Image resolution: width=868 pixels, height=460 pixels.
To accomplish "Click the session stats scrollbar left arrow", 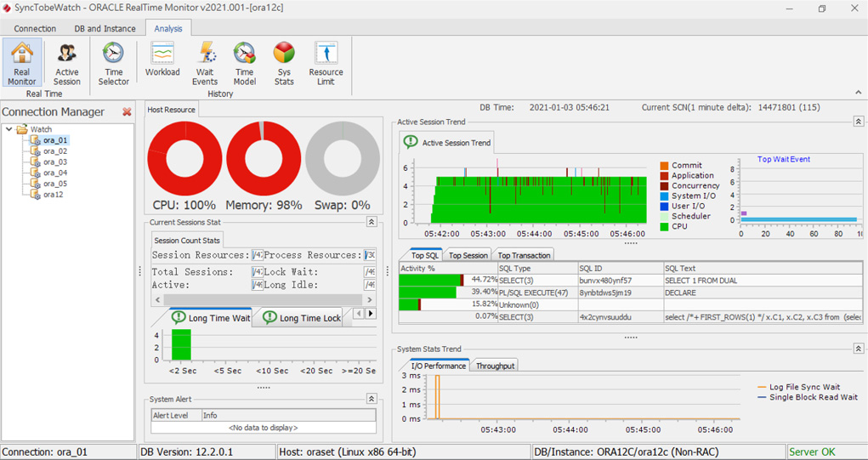I will point(157,299).
